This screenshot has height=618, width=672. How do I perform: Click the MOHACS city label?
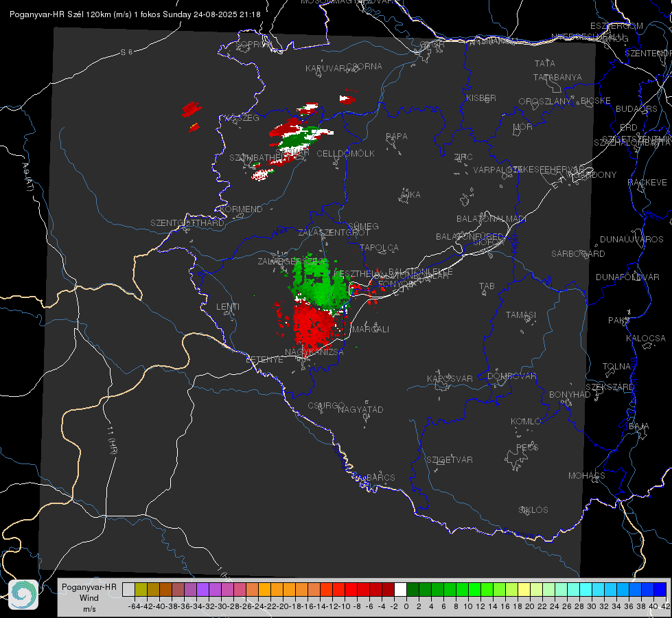pyautogui.click(x=587, y=476)
